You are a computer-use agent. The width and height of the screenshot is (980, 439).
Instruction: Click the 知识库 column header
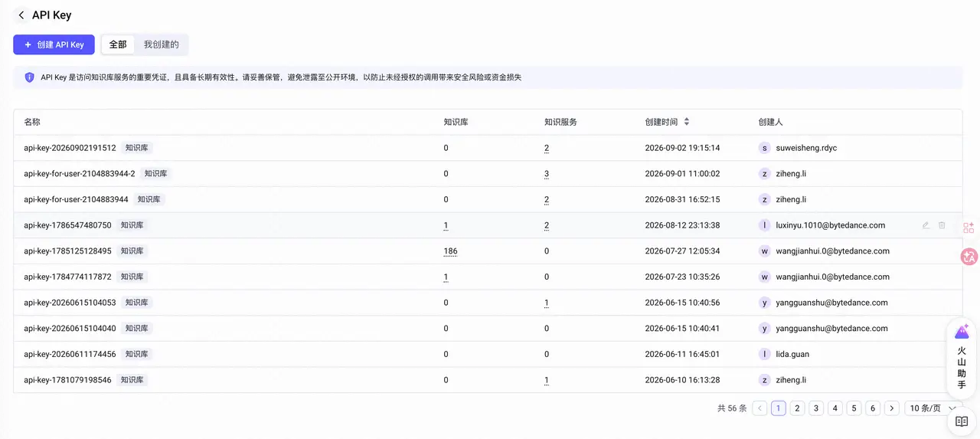pos(456,122)
